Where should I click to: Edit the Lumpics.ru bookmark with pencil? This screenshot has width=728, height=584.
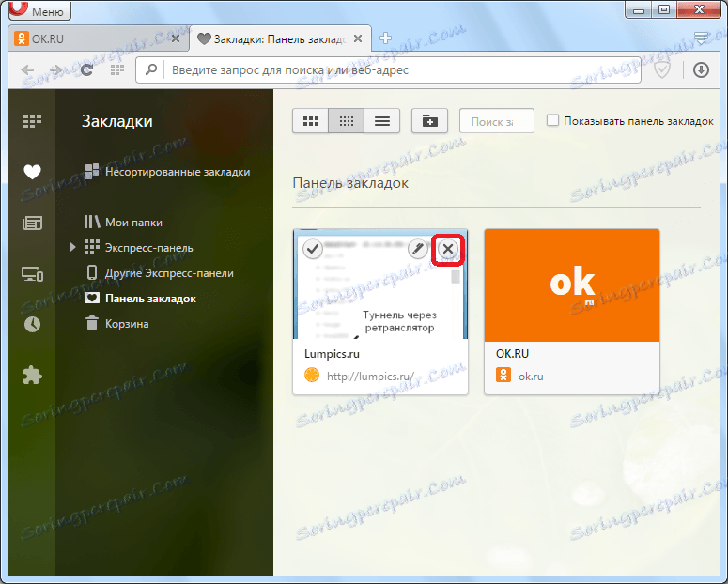tap(417, 249)
